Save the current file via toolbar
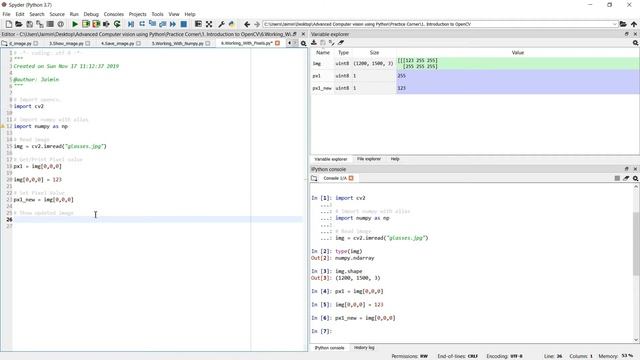Viewport: 640px width, 360px height. [x=29, y=24]
